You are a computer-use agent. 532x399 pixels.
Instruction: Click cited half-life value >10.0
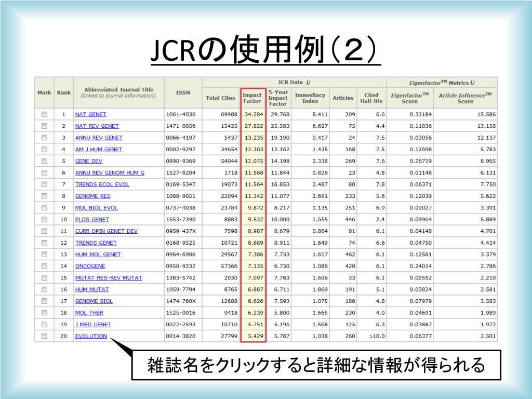pos(377,336)
